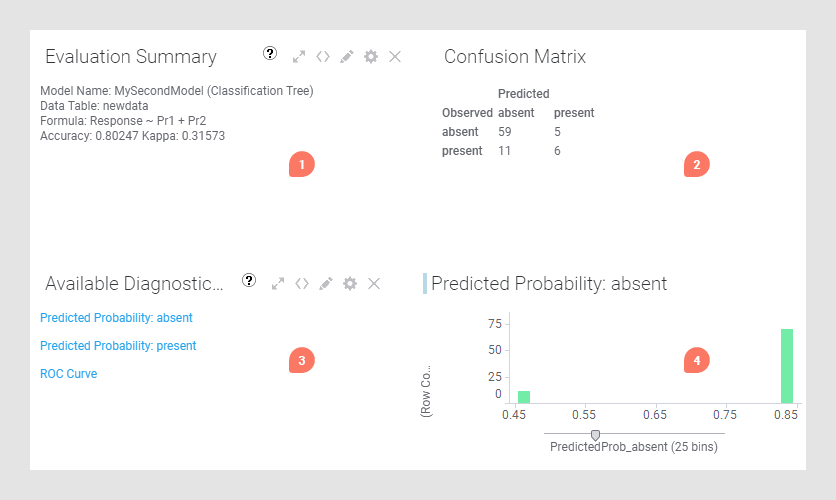
Task: Select the small histogram bar near 0.45
Action: 524,397
